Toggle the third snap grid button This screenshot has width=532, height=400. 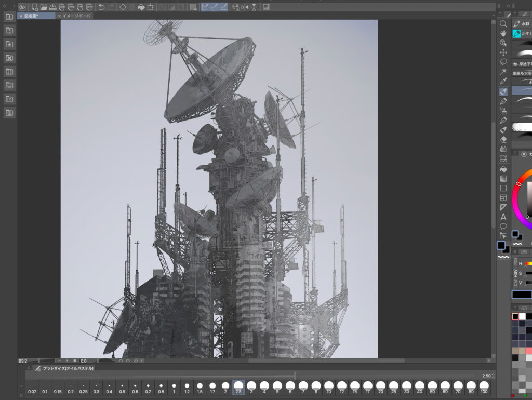(224, 7)
